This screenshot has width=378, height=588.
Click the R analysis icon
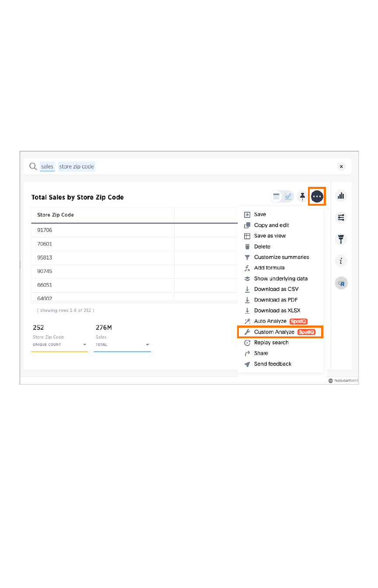[x=341, y=283]
